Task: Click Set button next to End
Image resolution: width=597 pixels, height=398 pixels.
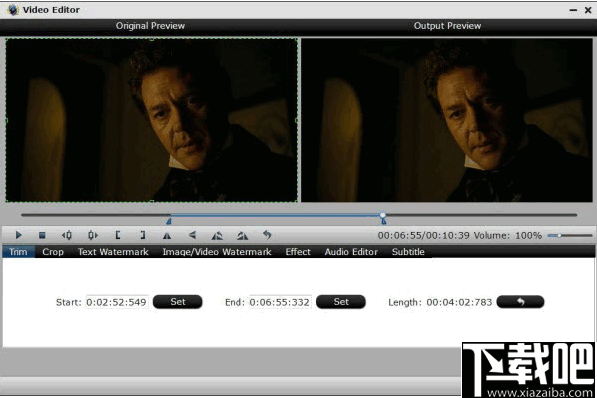Action: [341, 302]
